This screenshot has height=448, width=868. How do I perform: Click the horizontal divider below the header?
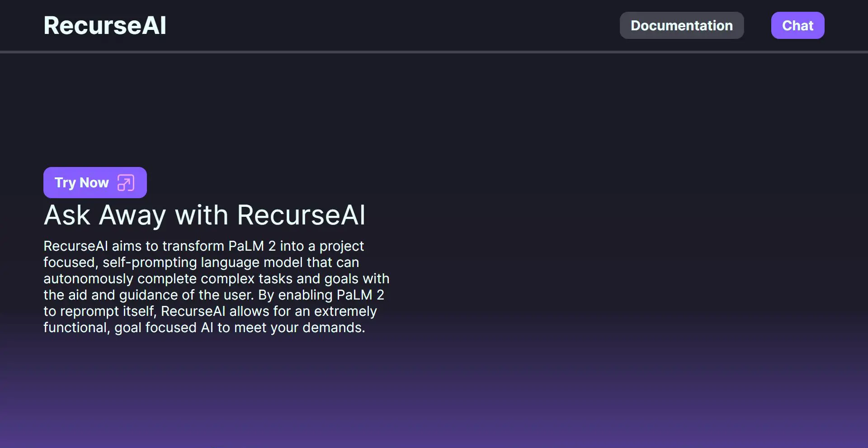click(x=434, y=52)
